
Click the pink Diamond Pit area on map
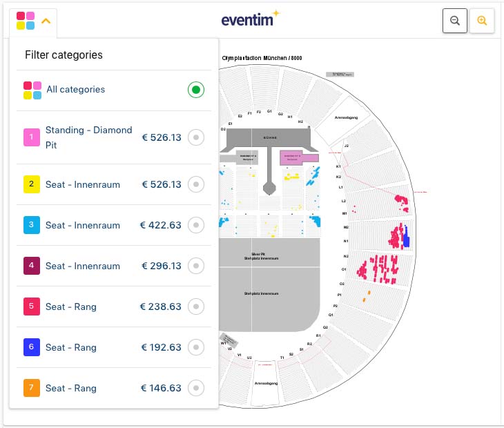coord(299,157)
